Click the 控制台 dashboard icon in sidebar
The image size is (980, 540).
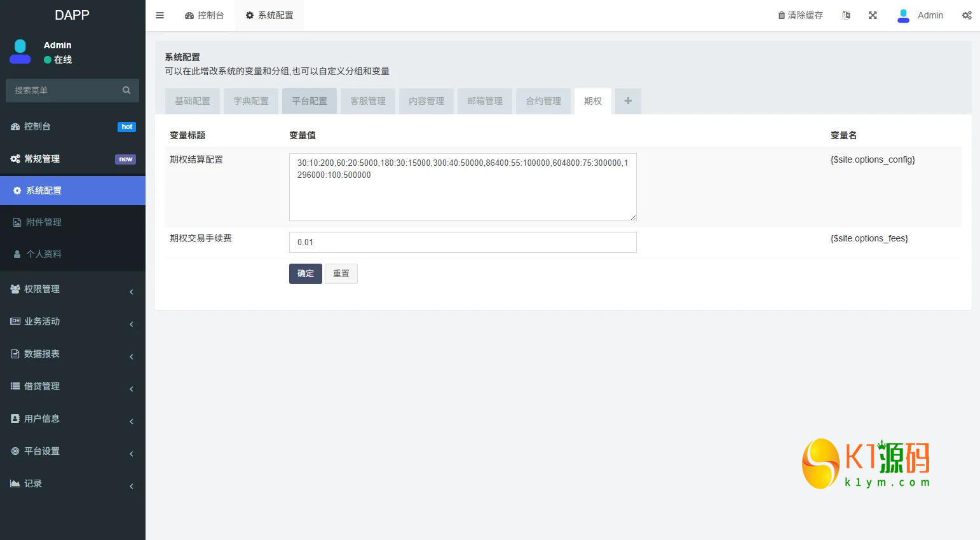15,126
